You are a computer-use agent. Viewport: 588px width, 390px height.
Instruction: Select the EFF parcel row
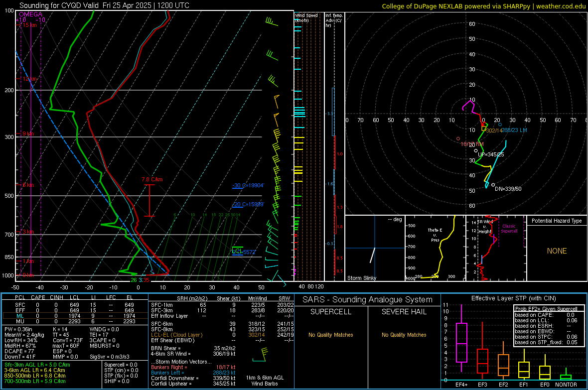point(75,310)
